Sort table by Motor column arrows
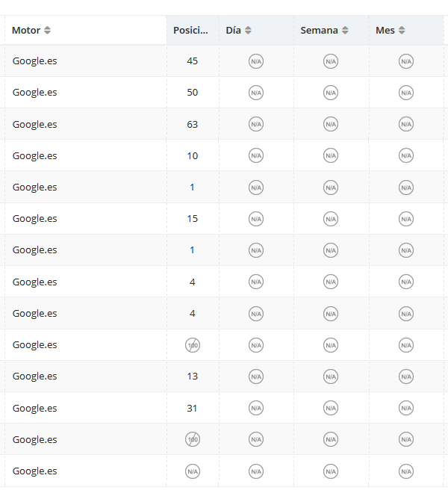This screenshot has height=502, width=448. pyautogui.click(x=47, y=31)
